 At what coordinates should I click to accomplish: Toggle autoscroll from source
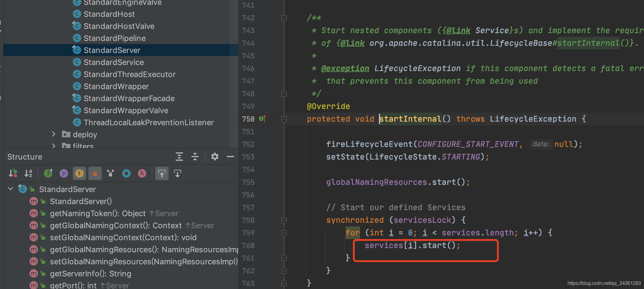178,173
